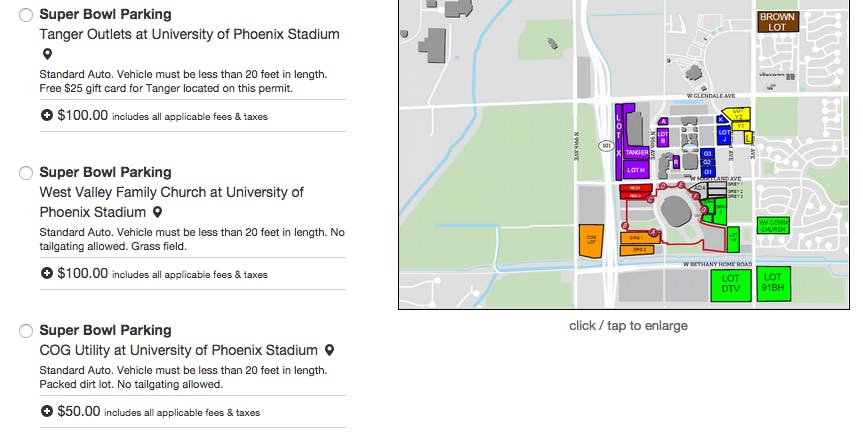This screenshot has height=441, width=863.
Task: Click the map pin under Tanger Outlets
Action: point(46,55)
